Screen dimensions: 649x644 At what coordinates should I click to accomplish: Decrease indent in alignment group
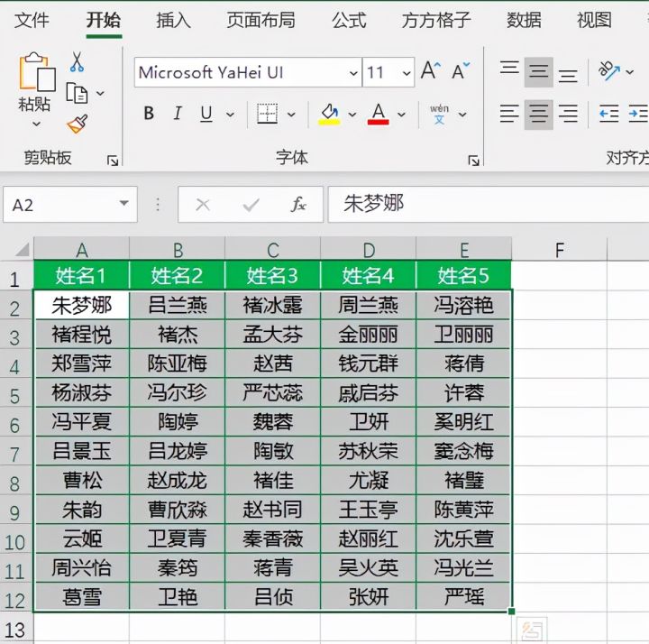click(x=608, y=114)
